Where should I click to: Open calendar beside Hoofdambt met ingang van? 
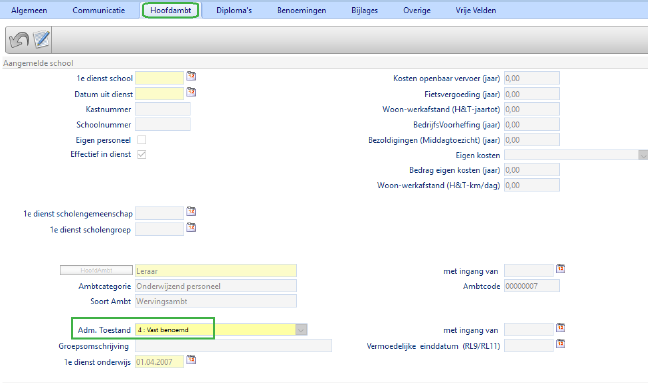pyautogui.click(x=560, y=269)
